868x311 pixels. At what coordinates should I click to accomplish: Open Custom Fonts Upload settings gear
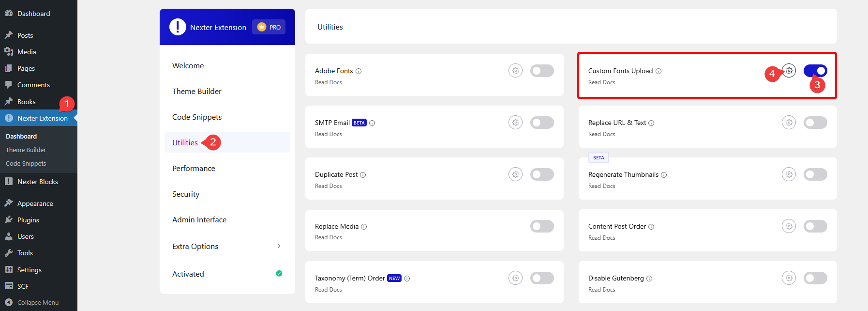789,71
